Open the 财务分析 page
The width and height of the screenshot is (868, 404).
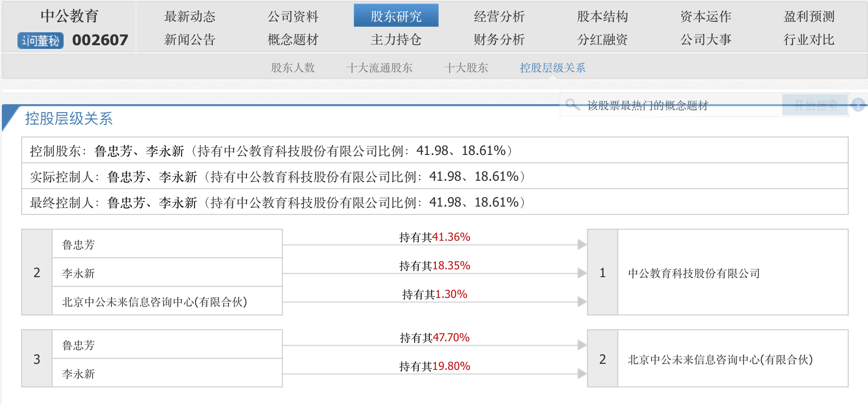499,40
